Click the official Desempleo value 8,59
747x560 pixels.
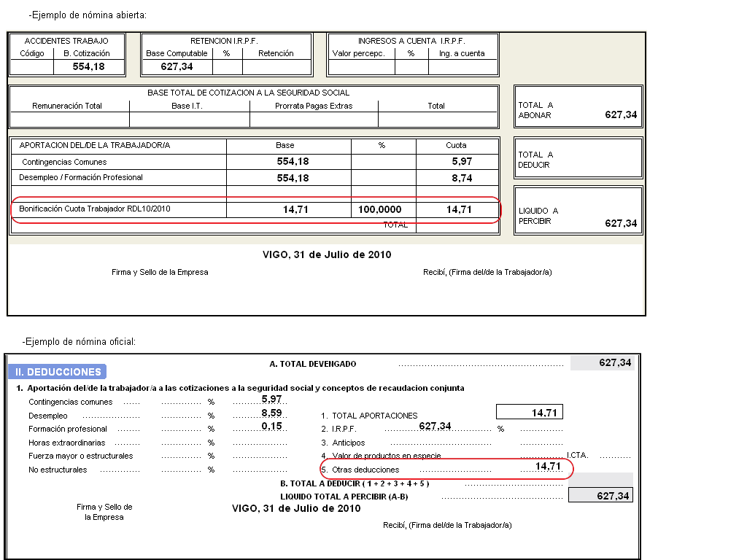[271, 413]
